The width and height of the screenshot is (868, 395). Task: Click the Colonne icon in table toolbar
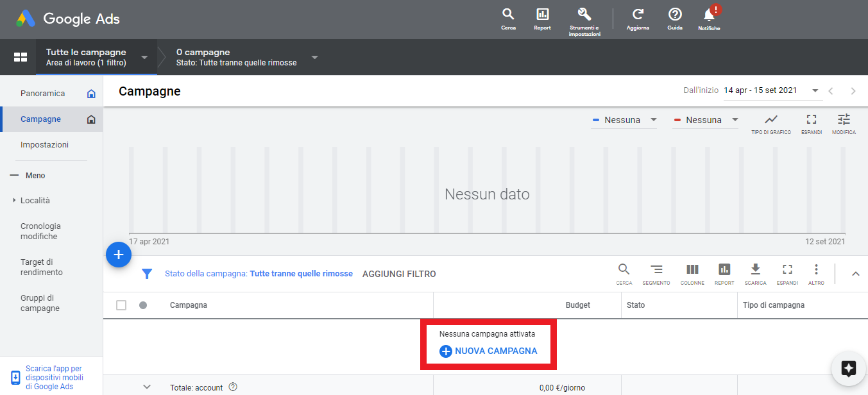pyautogui.click(x=692, y=270)
